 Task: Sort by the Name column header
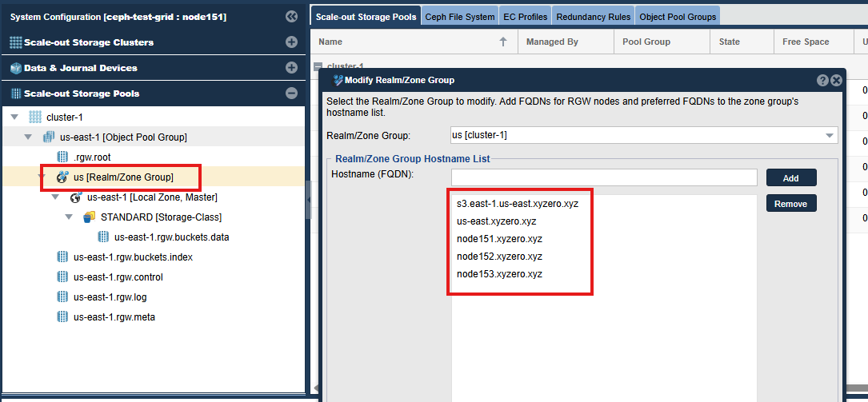tap(414, 42)
